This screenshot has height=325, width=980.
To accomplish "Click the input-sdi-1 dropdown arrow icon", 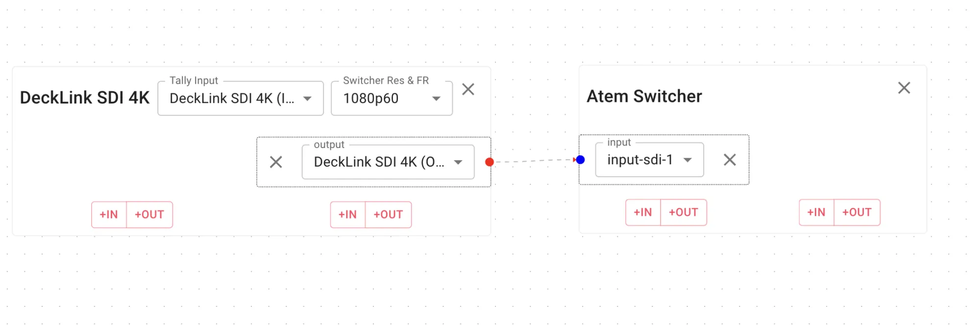I will point(687,160).
